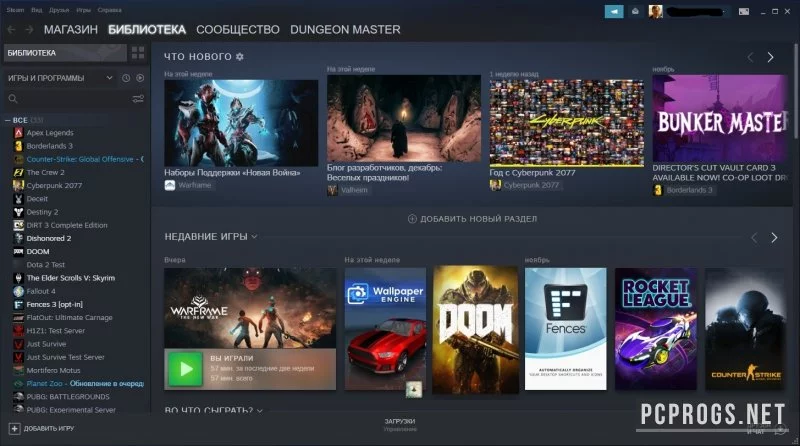Play Warframe with green play button
Image resolution: width=800 pixels, height=446 pixels.
pyautogui.click(x=186, y=369)
